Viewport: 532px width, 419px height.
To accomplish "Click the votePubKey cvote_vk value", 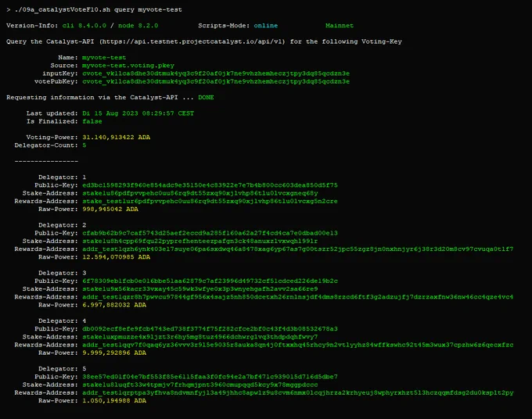I will tap(216, 81).
